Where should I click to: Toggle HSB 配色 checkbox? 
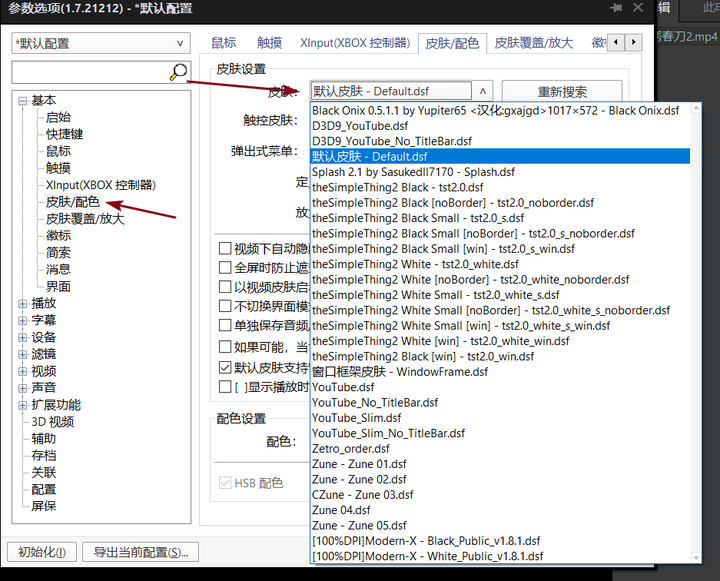click(225, 483)
